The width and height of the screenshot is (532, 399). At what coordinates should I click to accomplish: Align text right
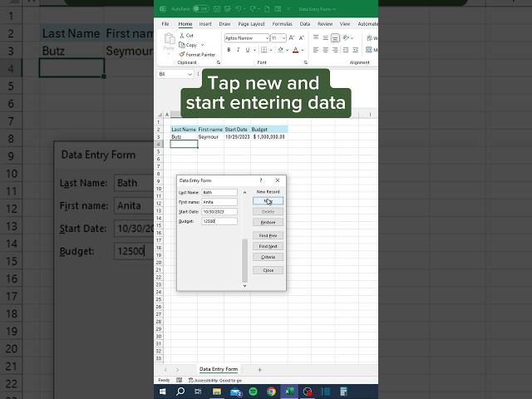[x=335, y=50]
